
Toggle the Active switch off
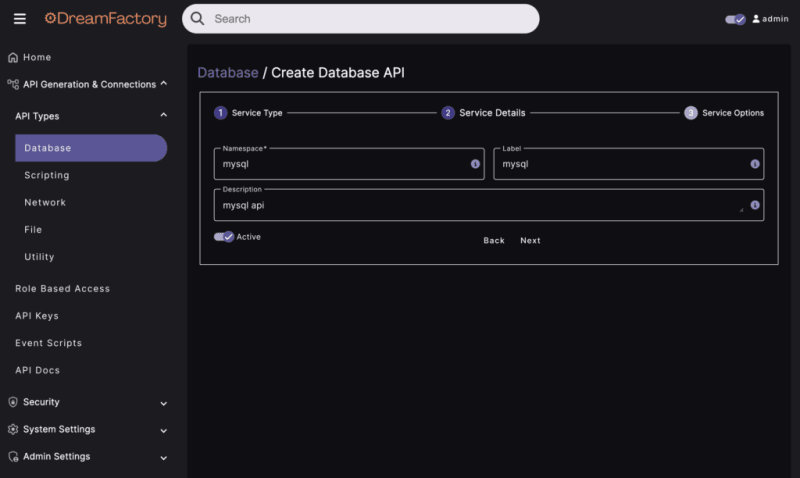tap(223, 237)
